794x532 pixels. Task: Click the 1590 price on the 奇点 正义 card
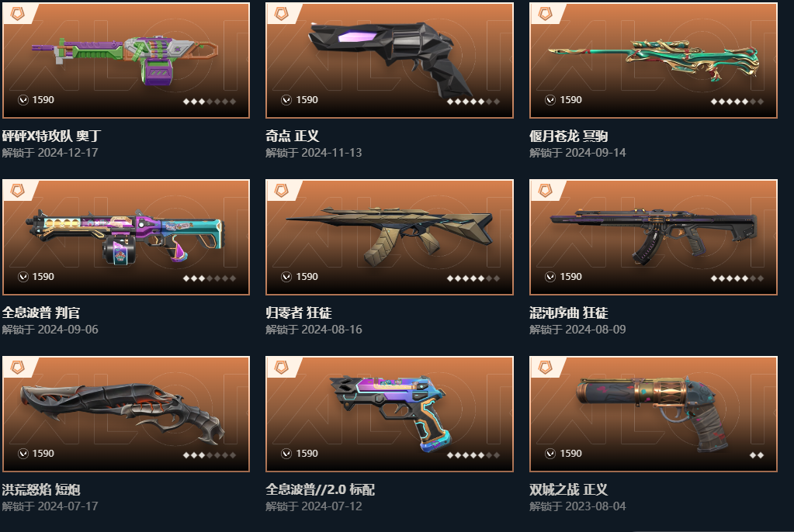click(307, 100)
